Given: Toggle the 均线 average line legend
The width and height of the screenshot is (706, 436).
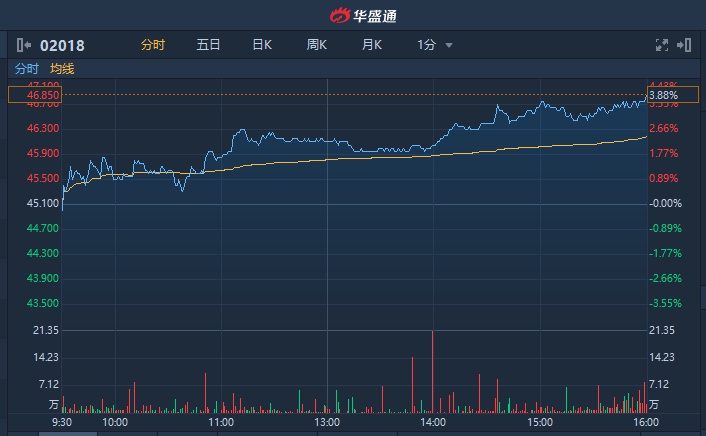Looking at the screenshot, I should (x=62, y=69).
